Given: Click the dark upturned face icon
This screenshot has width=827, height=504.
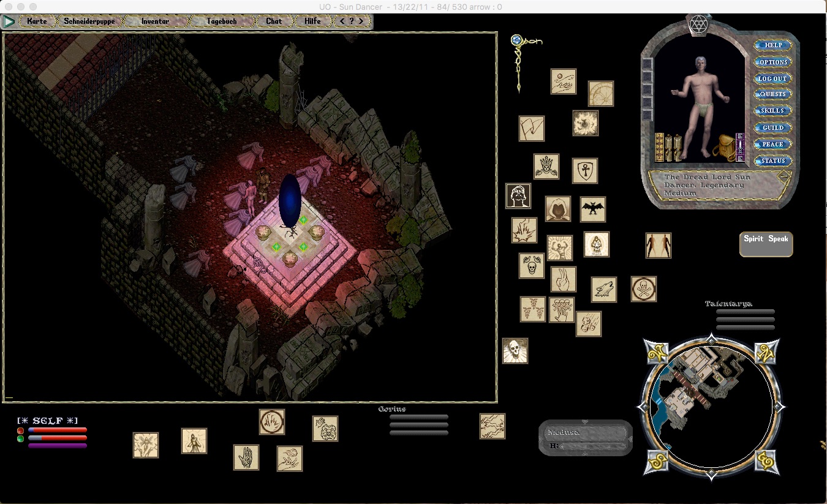Looking at the screenshot, I should [x=518, y=196].
